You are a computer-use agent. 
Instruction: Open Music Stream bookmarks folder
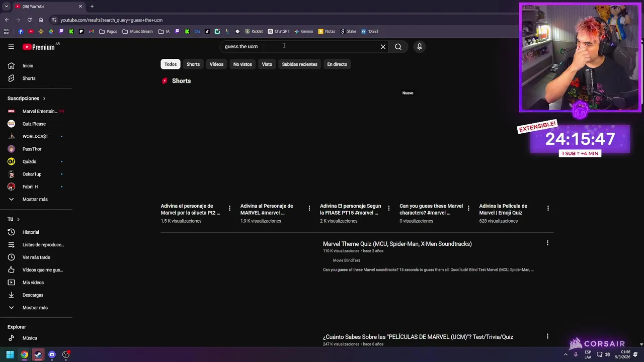click(137, 31)
